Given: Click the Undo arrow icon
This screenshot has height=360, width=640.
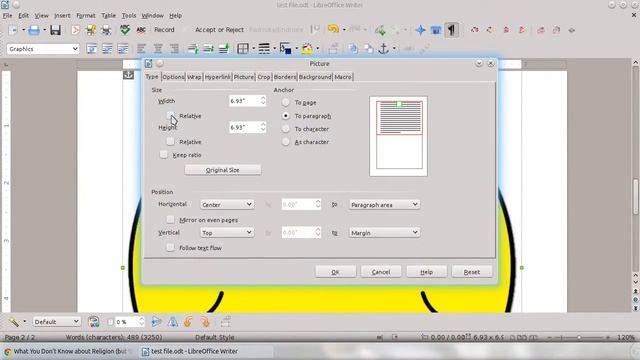Looking at the screenshot, I should click(333, 29).
